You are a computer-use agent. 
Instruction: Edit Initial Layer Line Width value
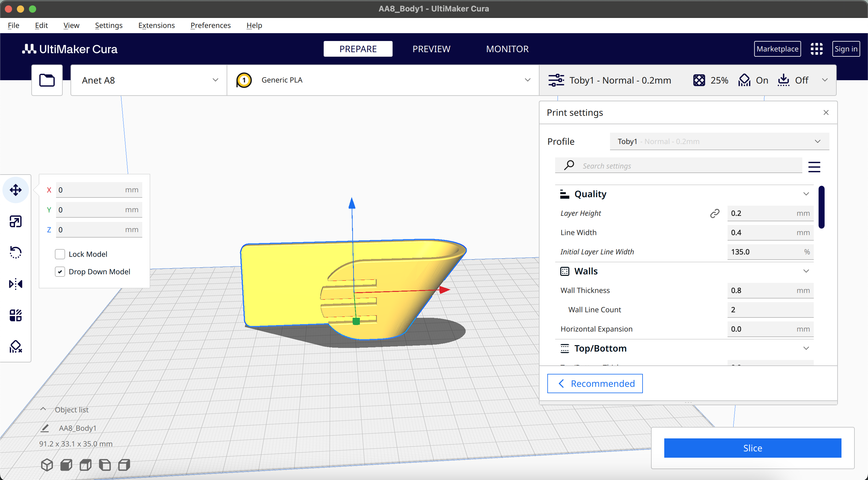pyautogui.click(x=770, y=252)
